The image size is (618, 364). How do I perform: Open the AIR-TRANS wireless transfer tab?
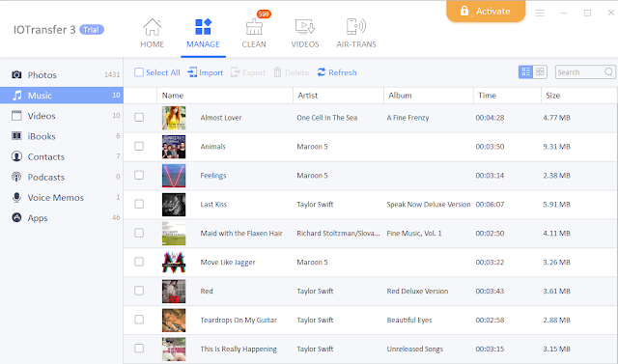click(x=356, y=34)
